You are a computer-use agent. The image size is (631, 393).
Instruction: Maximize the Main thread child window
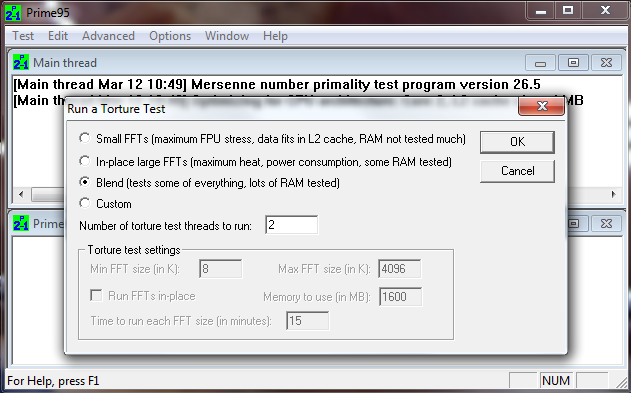coord(573,63)
